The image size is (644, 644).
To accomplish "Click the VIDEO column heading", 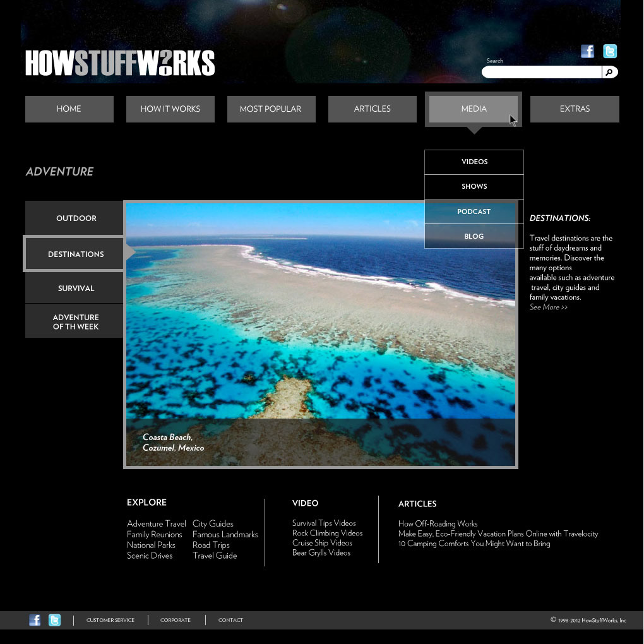I will click(305, 503).
